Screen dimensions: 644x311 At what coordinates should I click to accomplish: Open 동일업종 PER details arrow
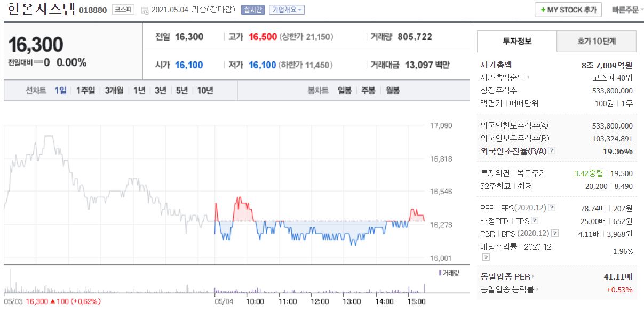[532, 276]
